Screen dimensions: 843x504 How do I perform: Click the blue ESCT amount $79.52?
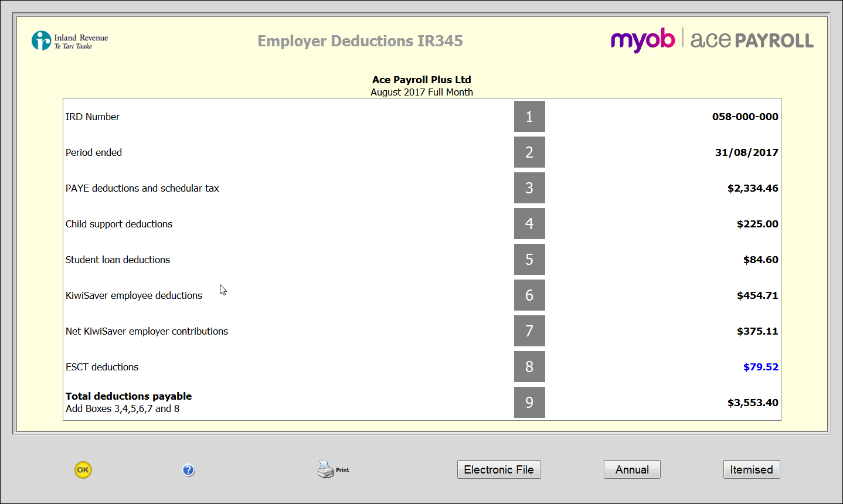tap(760, 367)
